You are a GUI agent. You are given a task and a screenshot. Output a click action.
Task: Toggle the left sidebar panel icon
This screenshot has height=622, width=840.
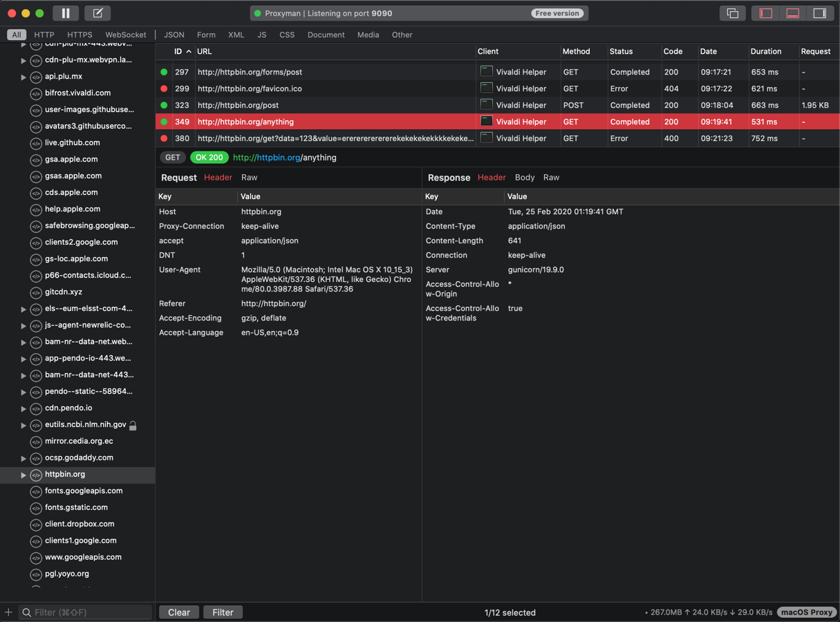coord(766,13)
